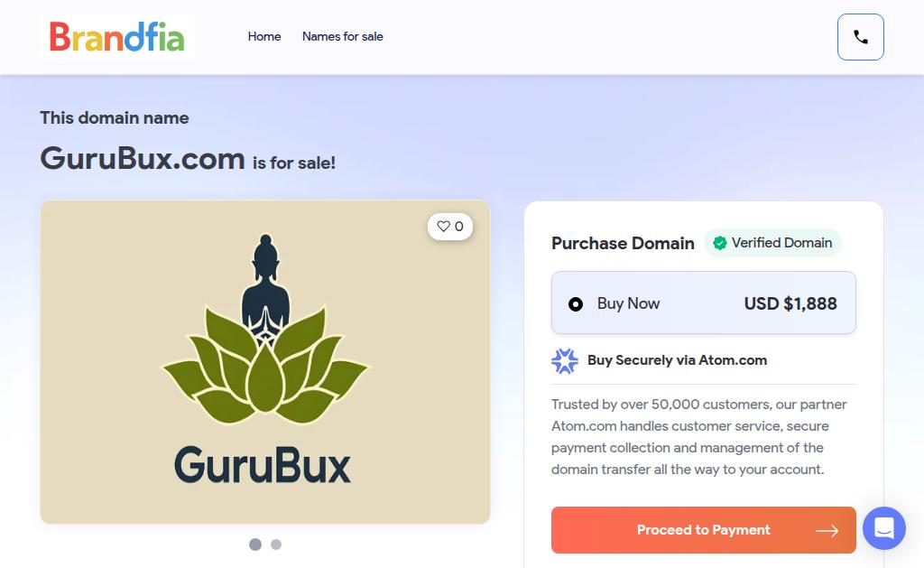This screenshot has height=568, width=924.
Task: Show first logo slide via carousel dot
Action: coord(255,545)
